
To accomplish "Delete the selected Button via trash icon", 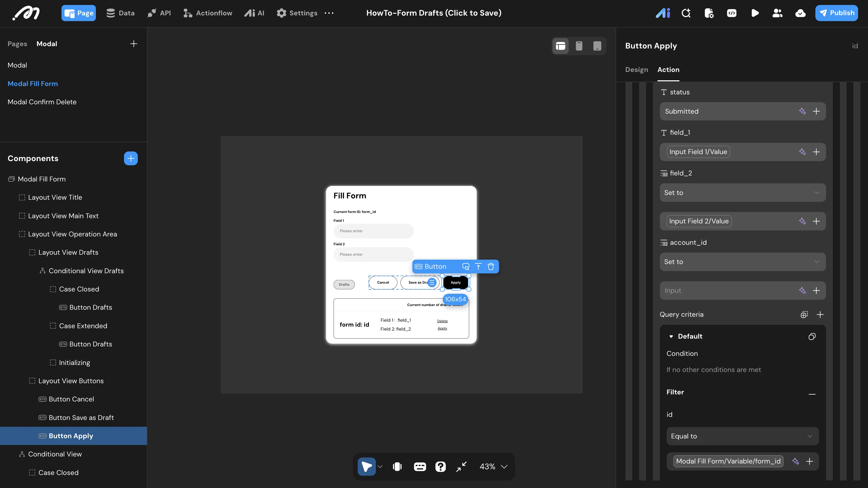I will click(x=491, y=267).
